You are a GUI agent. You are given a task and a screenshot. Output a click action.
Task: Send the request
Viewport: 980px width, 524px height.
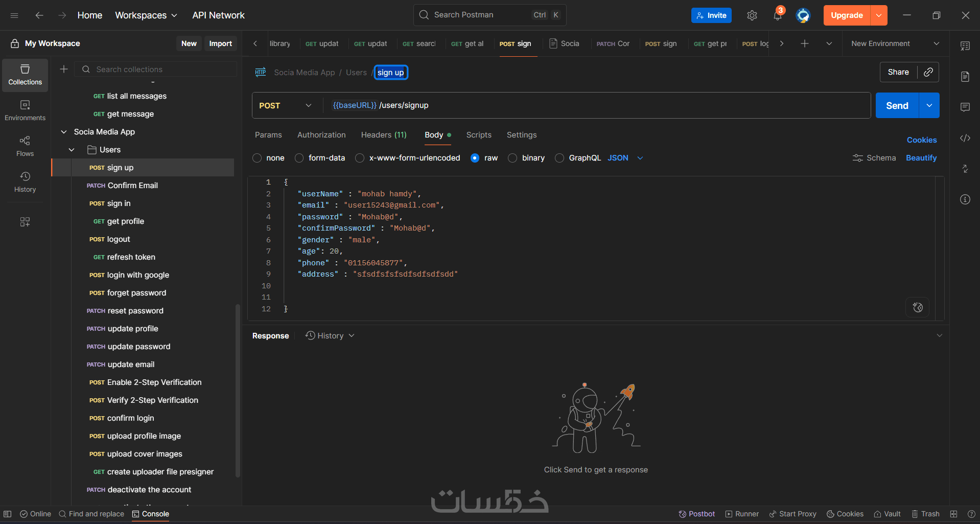click(x=897, y=105)
